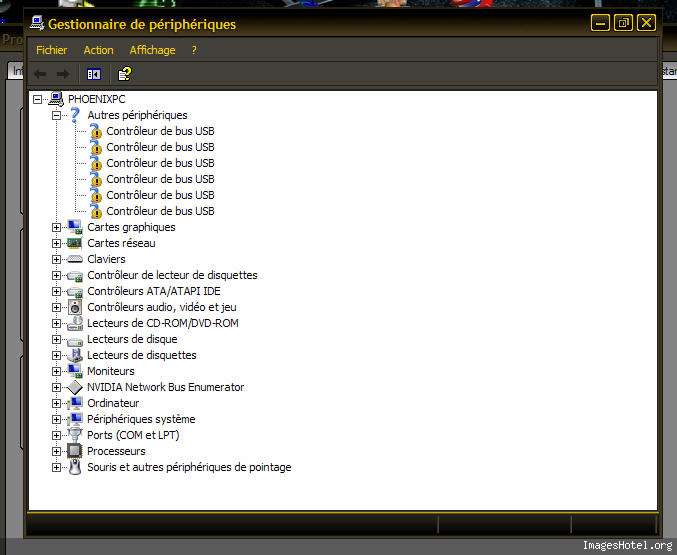Expand the Lecteurs de disquettes branch
This screenshot has height=555, width=677.
point(56,355)
